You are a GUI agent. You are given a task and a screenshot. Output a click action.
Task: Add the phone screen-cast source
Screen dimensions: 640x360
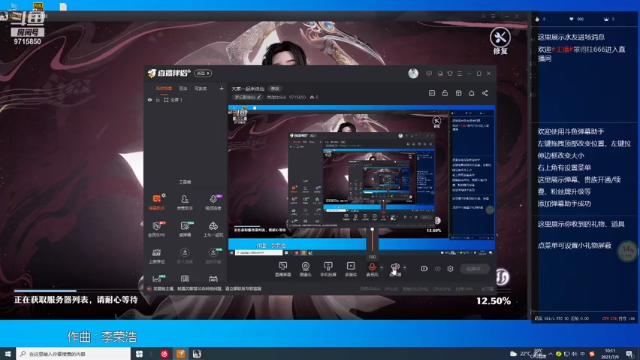tap(328, 269)
